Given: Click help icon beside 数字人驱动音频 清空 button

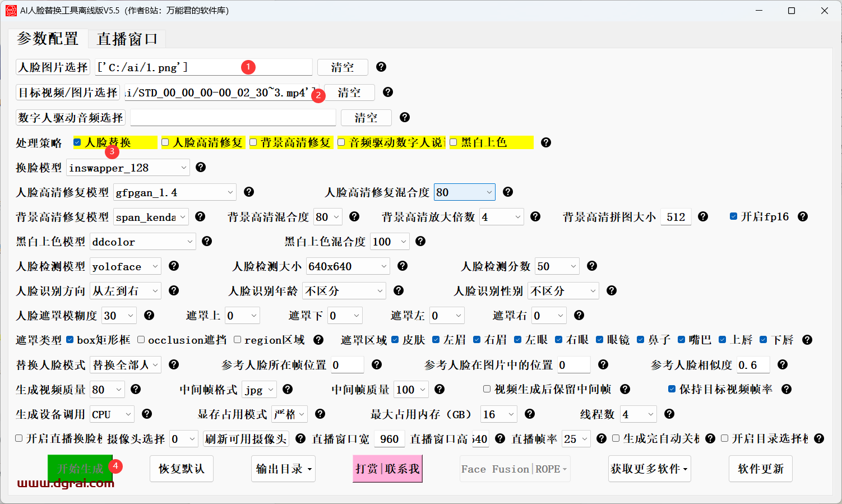Looking at the screenshot, I should tap(405, 117).
